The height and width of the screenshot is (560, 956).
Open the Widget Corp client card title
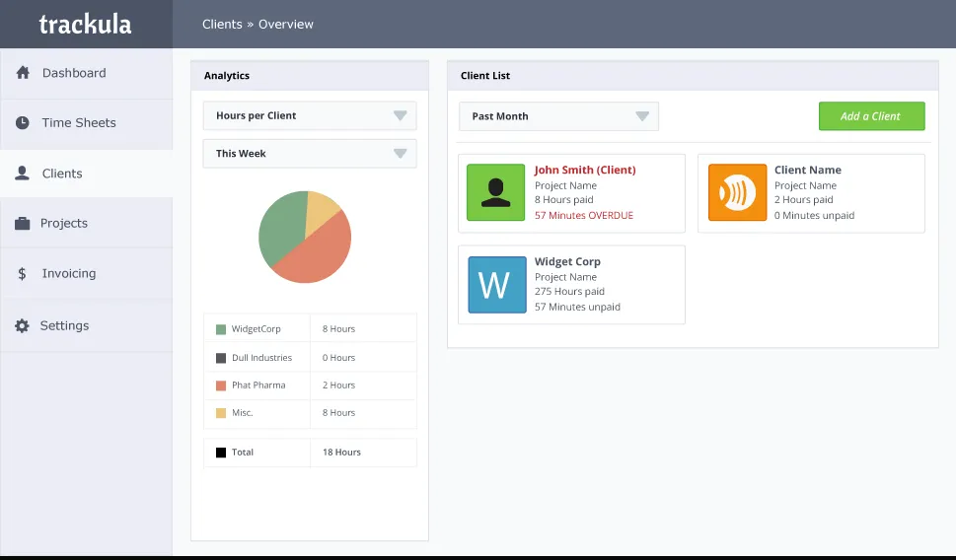click(567, 261)
